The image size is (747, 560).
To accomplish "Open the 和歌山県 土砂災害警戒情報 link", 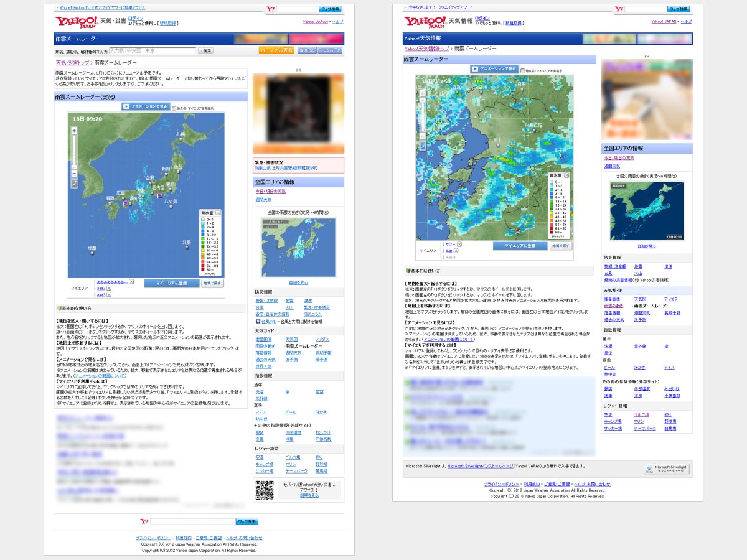I will [x=286, y=168].
